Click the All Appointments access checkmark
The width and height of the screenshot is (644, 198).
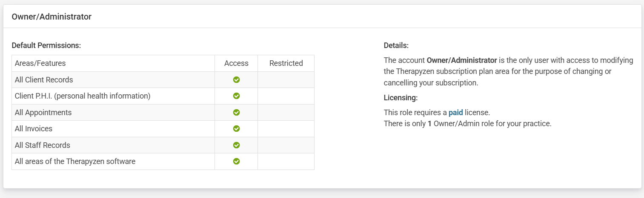(x=237, y=113)
